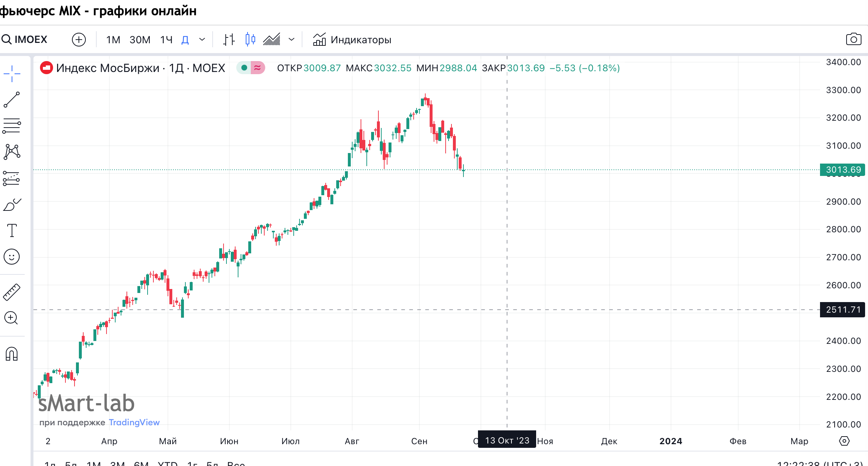The width and height of the screenshot is (868, 466).
Task: Open the IMOEX symbol search box
Action: [x=25, y=39]
